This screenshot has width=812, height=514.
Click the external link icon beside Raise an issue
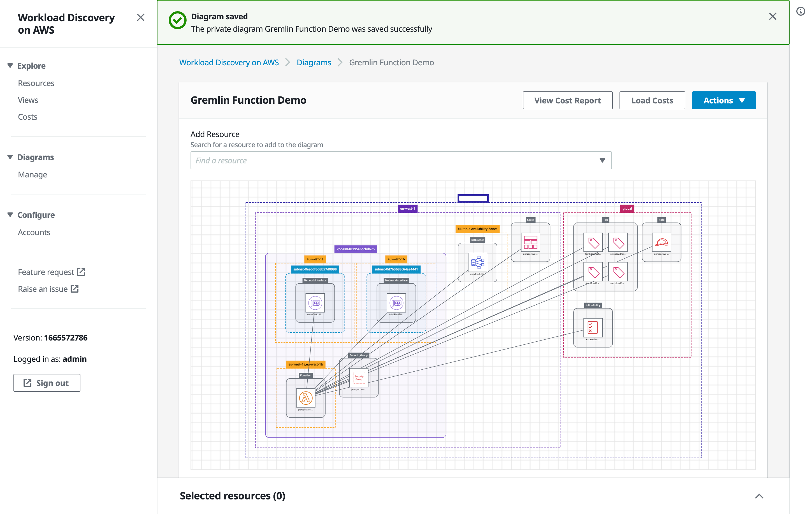[75, 289]
